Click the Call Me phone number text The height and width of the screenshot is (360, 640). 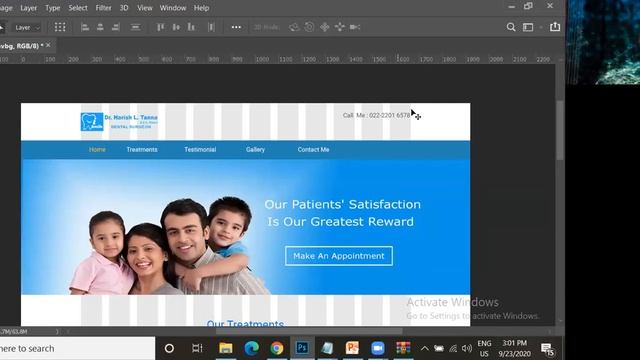coord(376,116)
